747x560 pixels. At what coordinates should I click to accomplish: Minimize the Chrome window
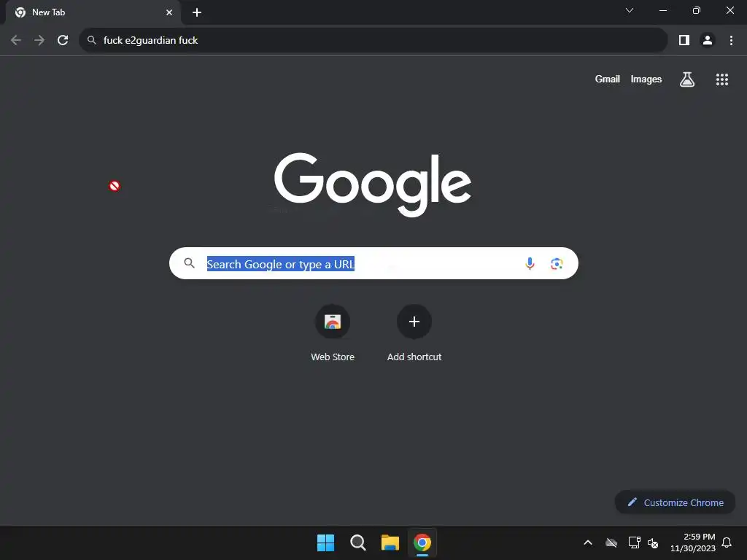coord(663,10)
